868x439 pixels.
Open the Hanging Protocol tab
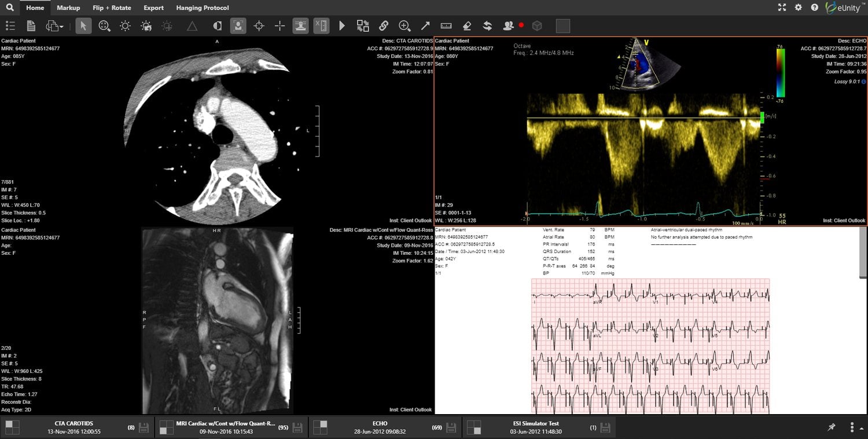point(203,8)
